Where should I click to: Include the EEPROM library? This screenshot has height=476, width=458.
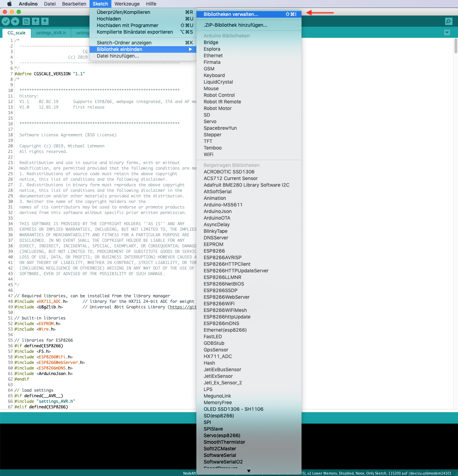tap(249, 244)
